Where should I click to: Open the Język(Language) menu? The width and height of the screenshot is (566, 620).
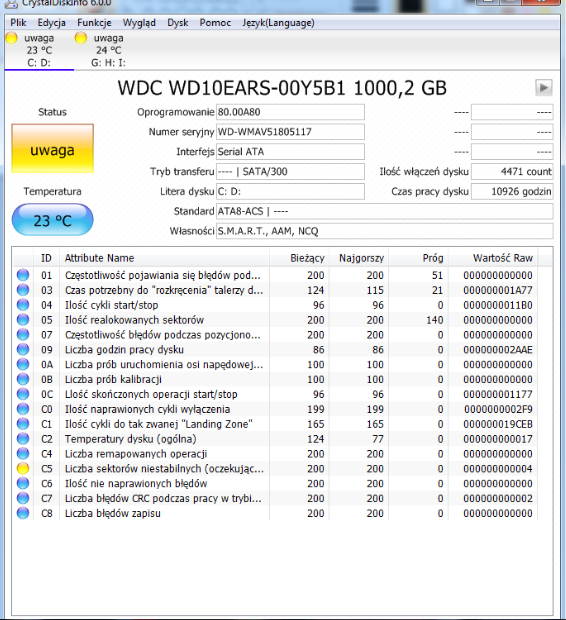278,23
